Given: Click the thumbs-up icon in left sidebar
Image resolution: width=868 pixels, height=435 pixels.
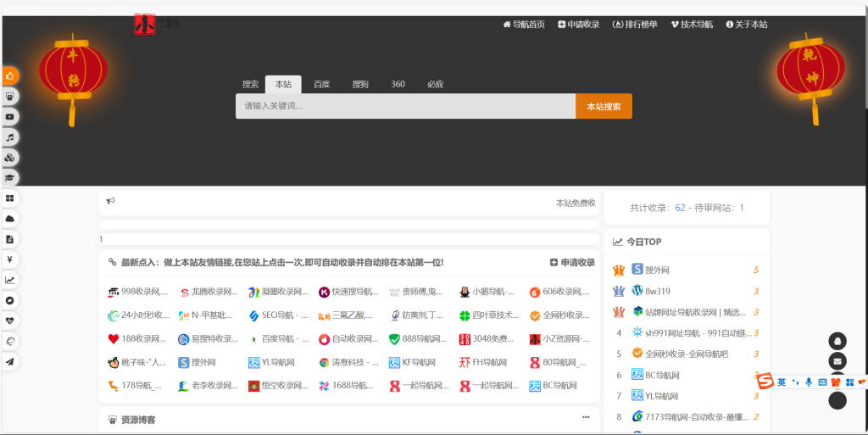Looking at the screenshot, I should 10,75.
